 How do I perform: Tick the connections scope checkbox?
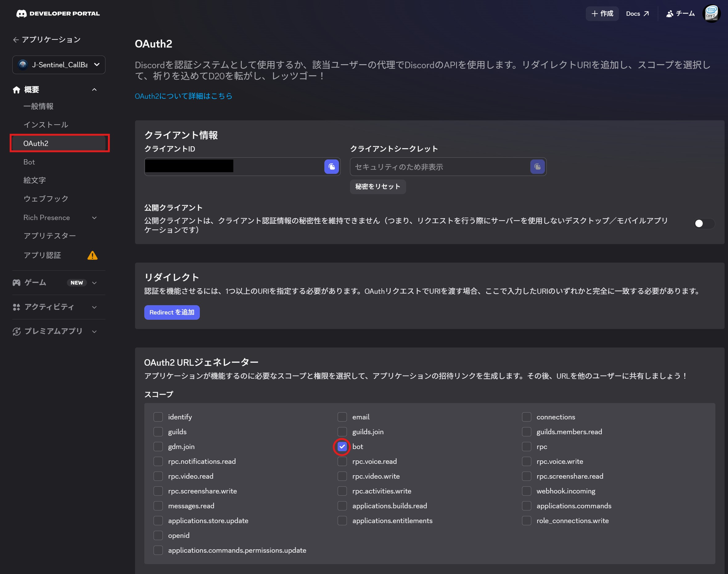(526, 417)
